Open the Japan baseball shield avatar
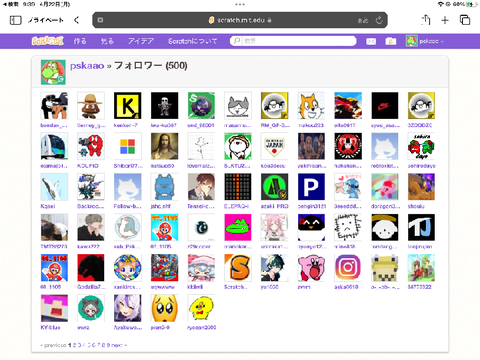 (275, 146)
